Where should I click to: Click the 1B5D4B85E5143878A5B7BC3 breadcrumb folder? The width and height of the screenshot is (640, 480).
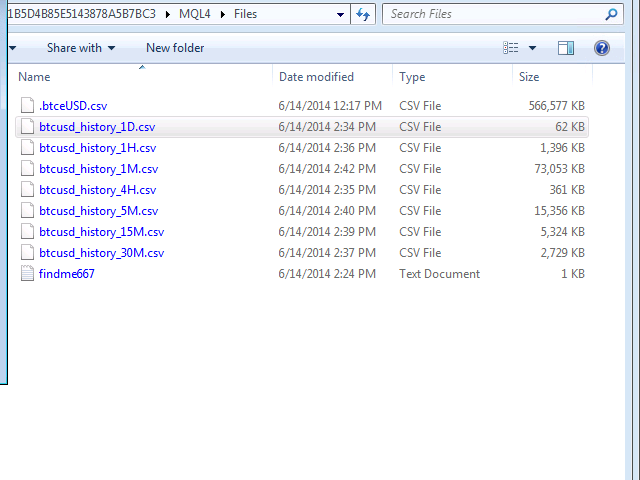click(82, 14)
